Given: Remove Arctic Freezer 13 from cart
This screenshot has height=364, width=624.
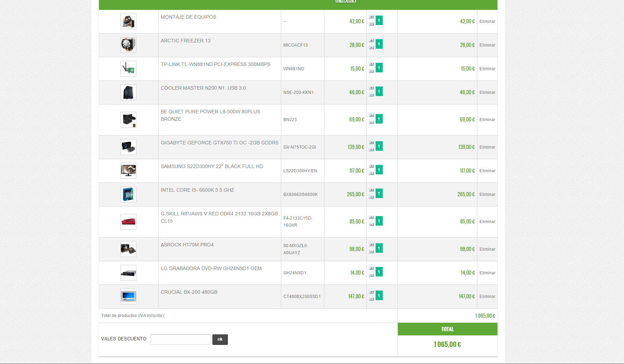Looking at the screenshot, I should pos(487,45).
